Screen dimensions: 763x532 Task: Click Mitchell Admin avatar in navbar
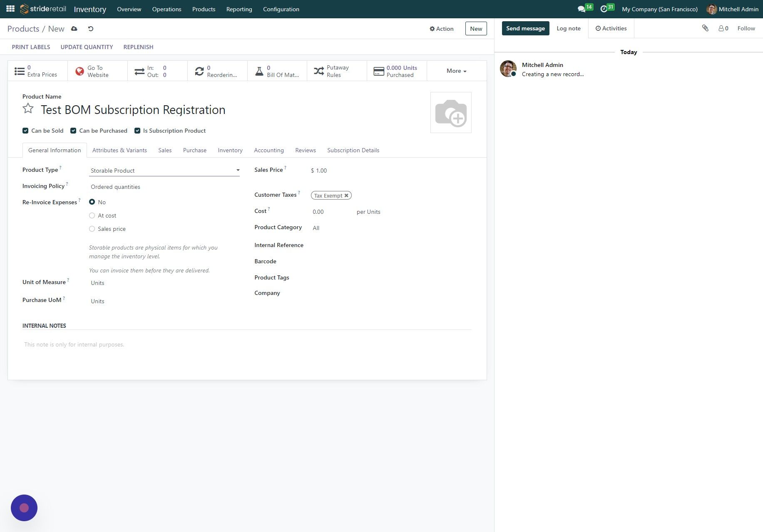pyautogui.click(x=711, y=9)
